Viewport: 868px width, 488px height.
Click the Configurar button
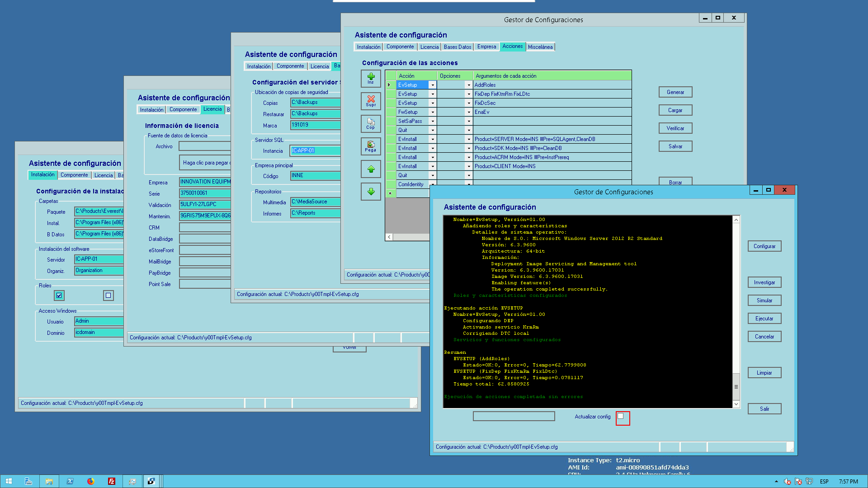[764, 246]
